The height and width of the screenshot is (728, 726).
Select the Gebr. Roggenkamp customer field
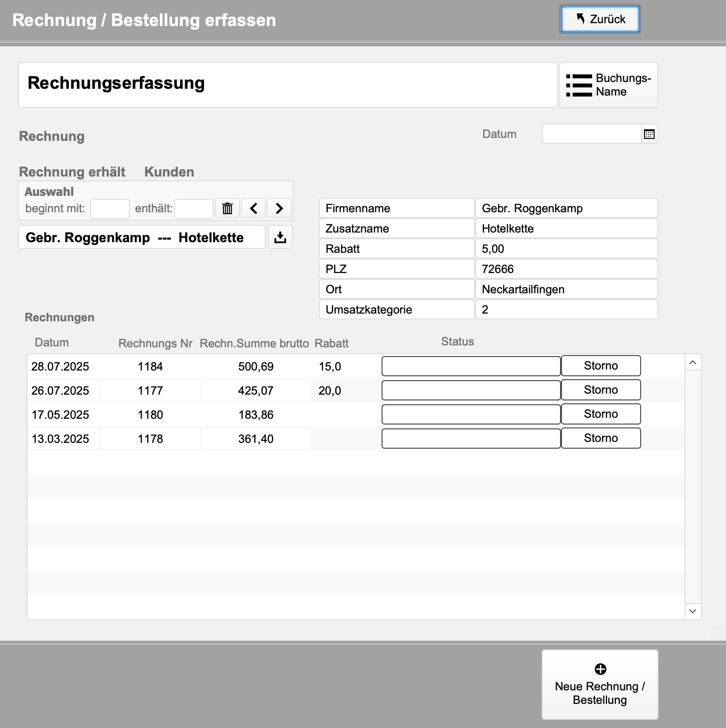pos(141,237)
